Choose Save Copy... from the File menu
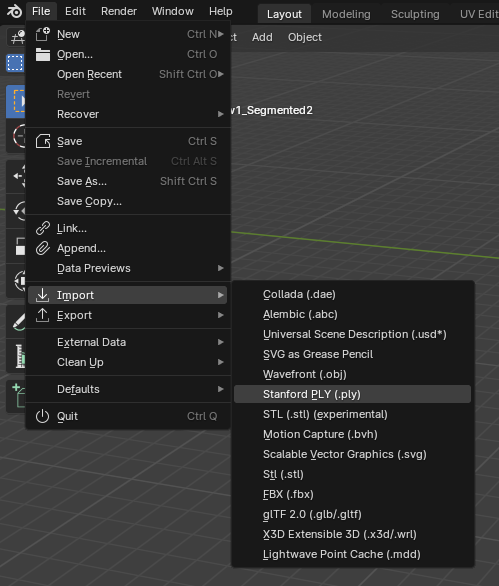This screenshot has width=499, height=586. (x=128, y=201)
